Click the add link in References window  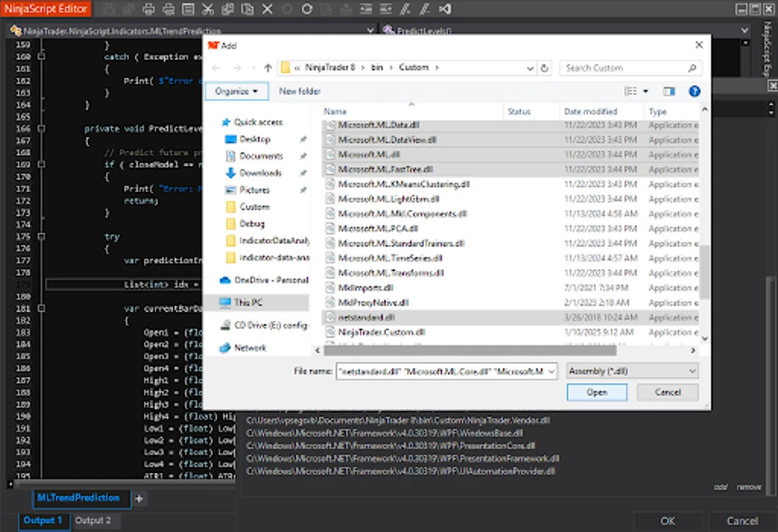(720, 488)
